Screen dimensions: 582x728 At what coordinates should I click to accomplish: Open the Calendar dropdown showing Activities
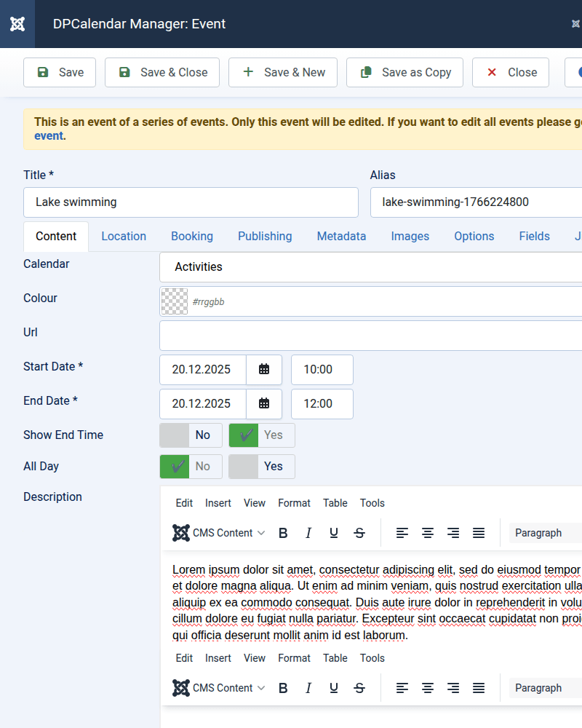pos(370,267)
